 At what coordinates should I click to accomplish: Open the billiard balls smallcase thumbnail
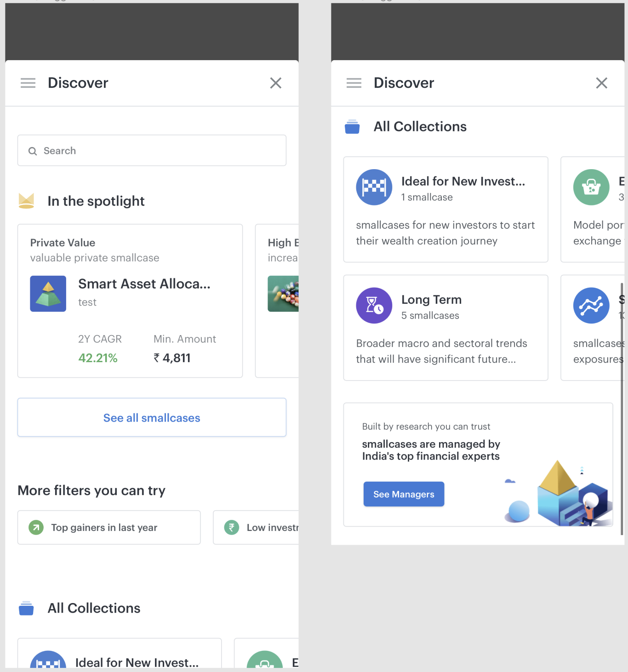click(x=283, y=294)
